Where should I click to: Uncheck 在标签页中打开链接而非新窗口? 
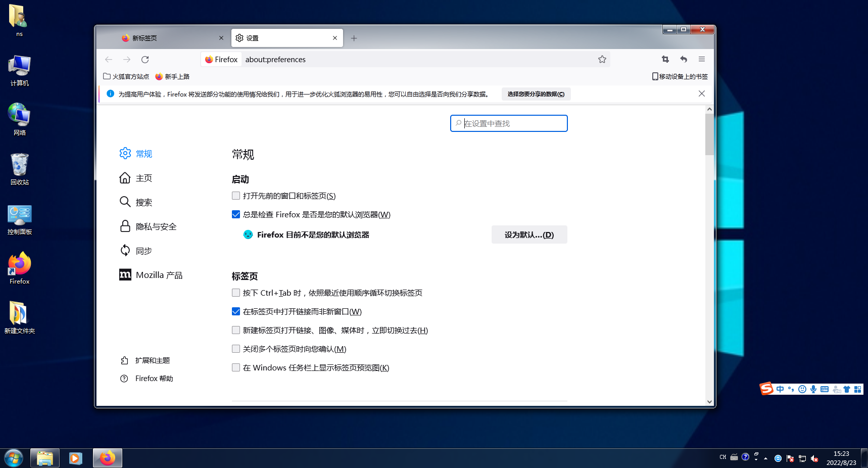236,311
